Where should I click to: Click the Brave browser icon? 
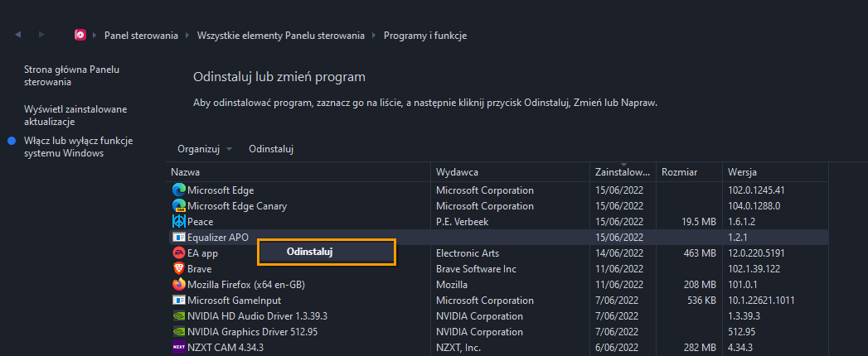178,269
